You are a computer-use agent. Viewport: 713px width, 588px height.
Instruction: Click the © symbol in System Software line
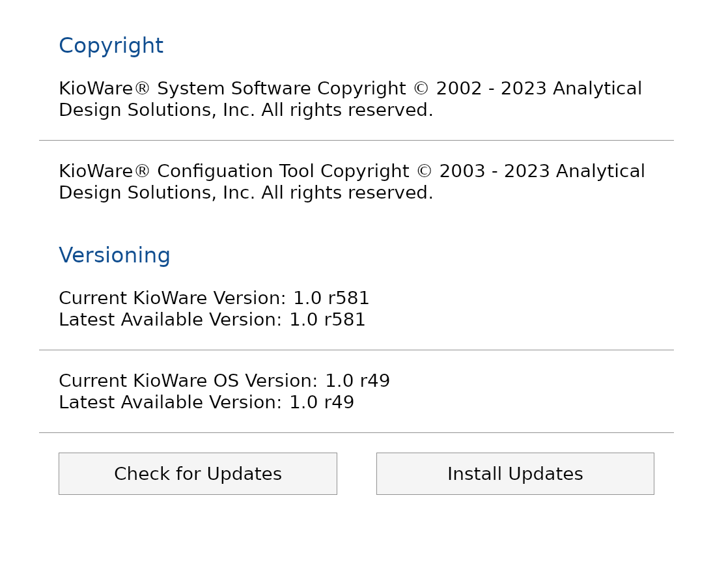(421, 89)
